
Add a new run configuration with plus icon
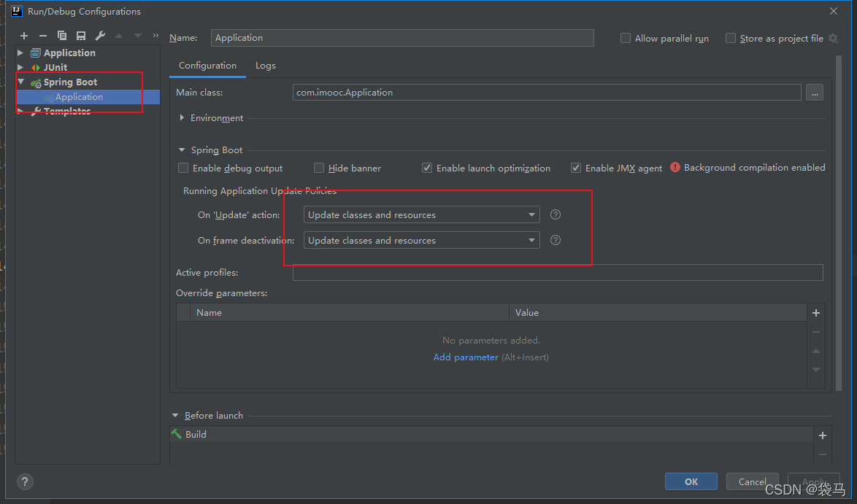click(23, 35)
